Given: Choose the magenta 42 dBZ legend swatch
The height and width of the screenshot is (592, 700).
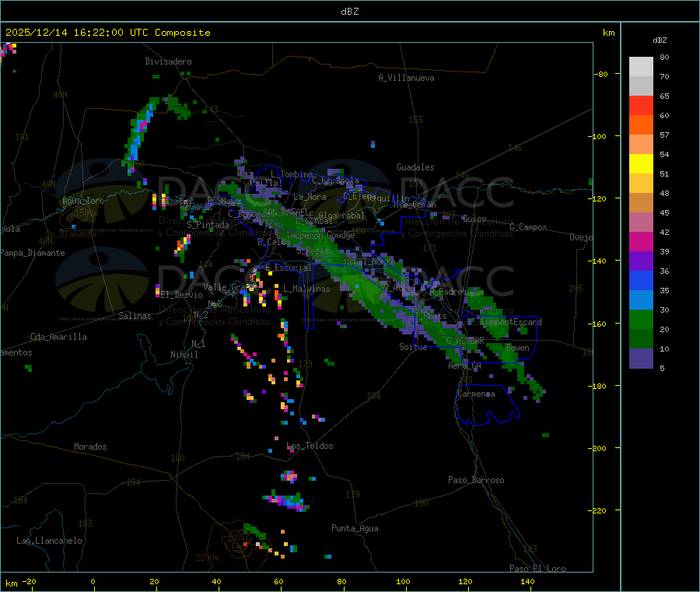Looking at the screenshot, I should point(641,241).
